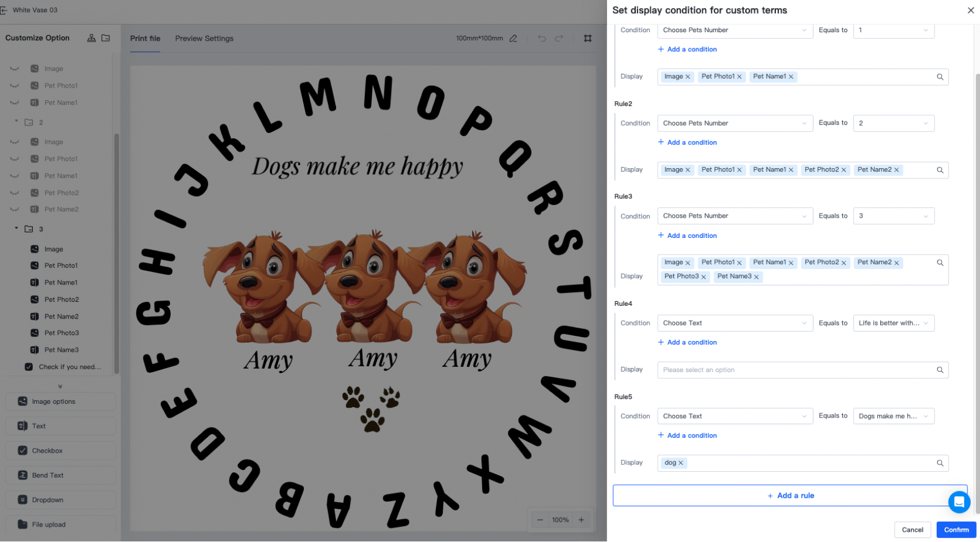Close the display condition panel
Image resolution: width=980 pixels, height=542 pixels.
[971, 10]
